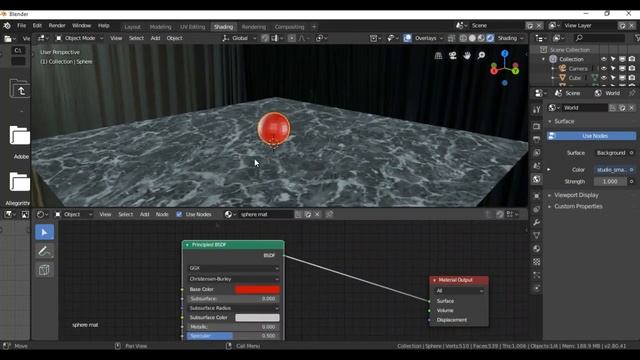Image resolution: width=640 pixels, height=360 pixels.
Task: Click the outliner search field
Action: pyautogui.click(x=599, y=38)
